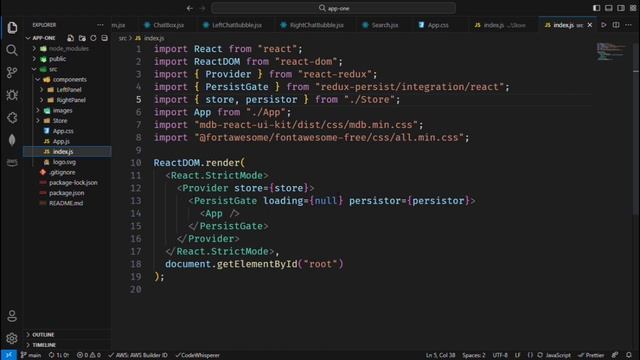Close the active index.js tab
Viewport: 640px width, 360px height.
click(x=590, y=25)
